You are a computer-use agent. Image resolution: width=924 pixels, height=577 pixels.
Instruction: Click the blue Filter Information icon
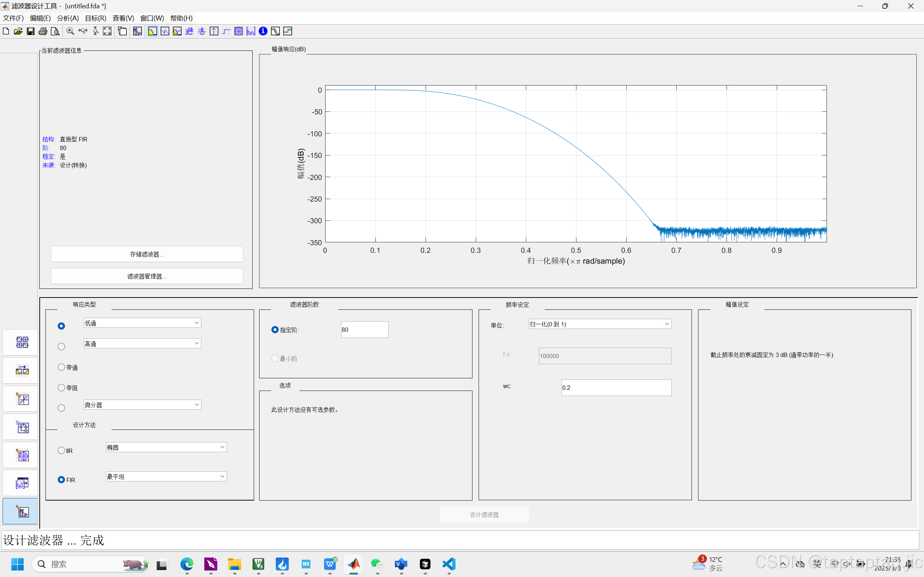[x=263, y=31]
